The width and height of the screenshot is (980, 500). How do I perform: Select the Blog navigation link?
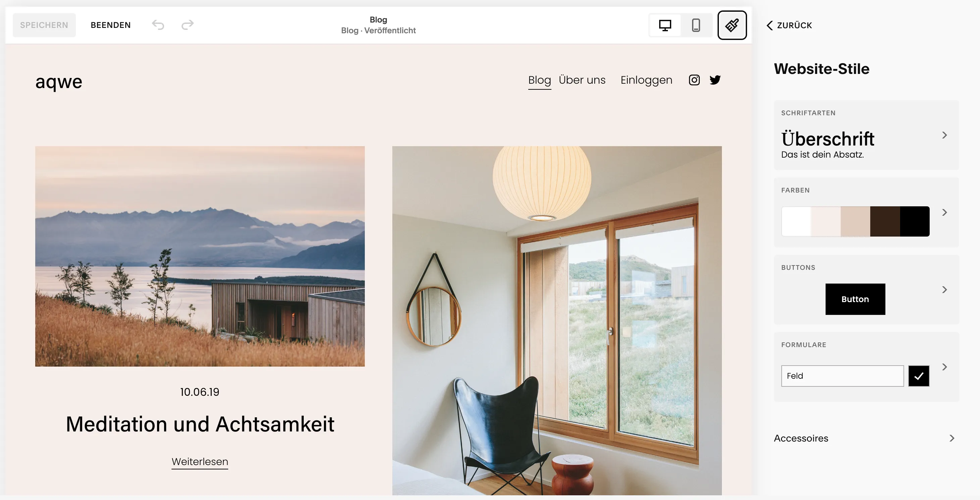click(539, 80)
